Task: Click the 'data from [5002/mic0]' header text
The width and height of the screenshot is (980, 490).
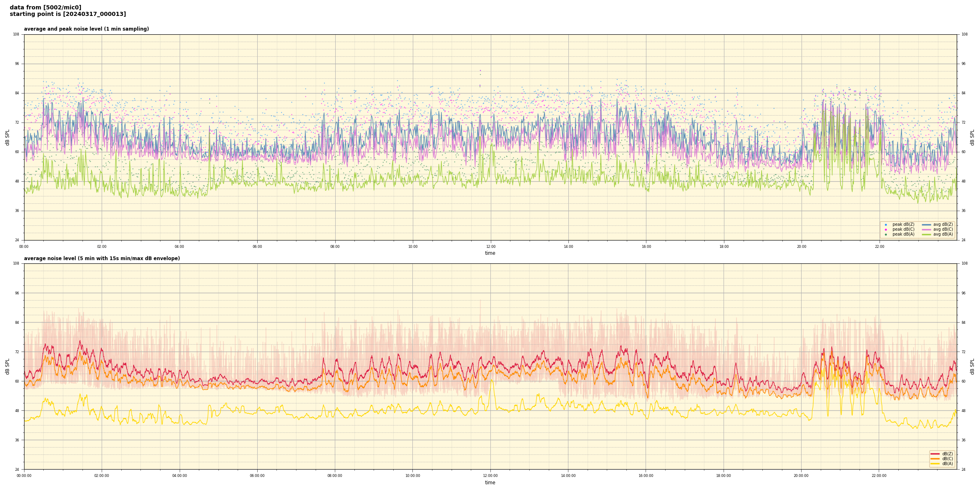Action: [45, 7]
